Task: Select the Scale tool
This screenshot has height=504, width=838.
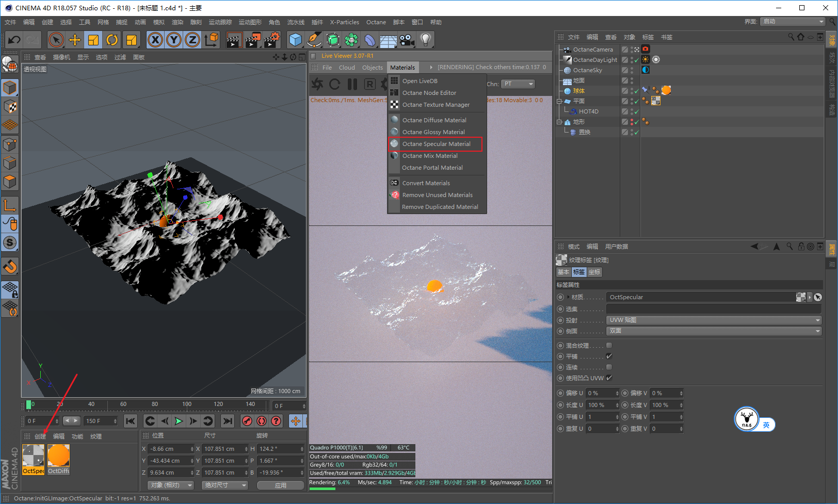Action: click(x=93, y=40)
